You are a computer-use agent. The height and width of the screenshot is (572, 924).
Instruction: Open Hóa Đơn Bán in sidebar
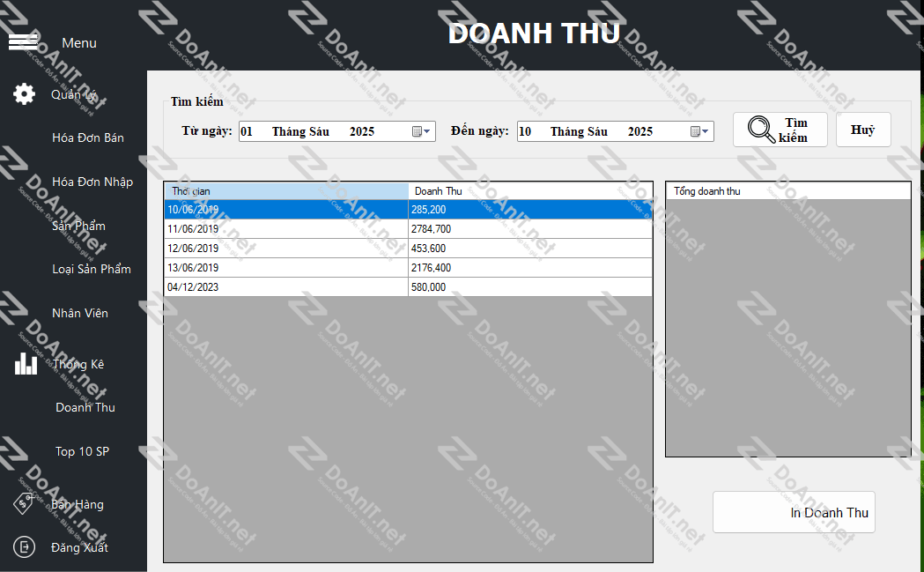[88, 137]
